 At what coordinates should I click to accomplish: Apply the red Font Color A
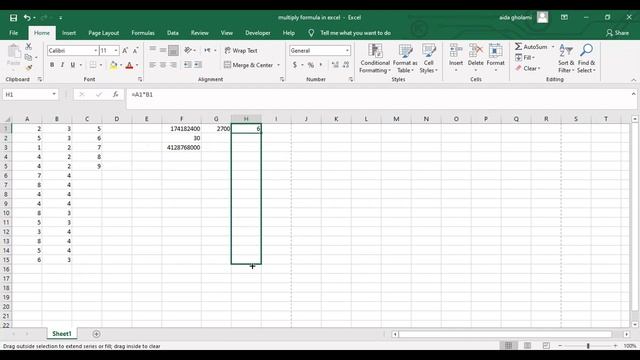pos(129,65)
